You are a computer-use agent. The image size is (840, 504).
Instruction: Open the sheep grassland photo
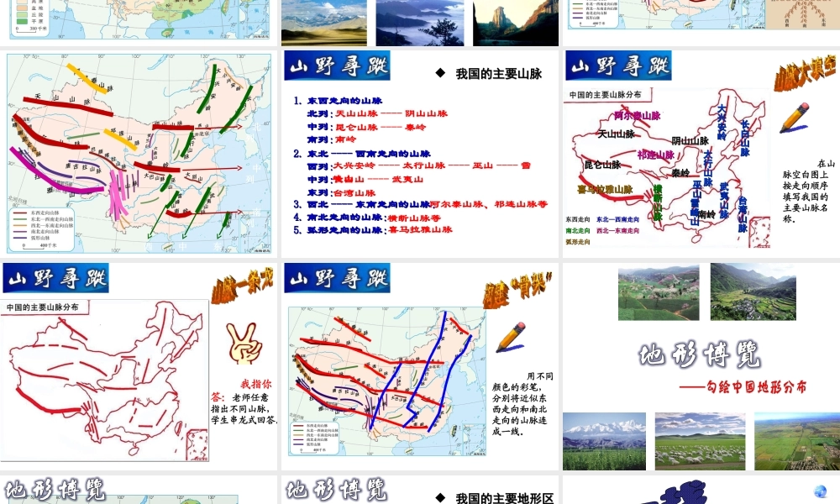(701, 441)
